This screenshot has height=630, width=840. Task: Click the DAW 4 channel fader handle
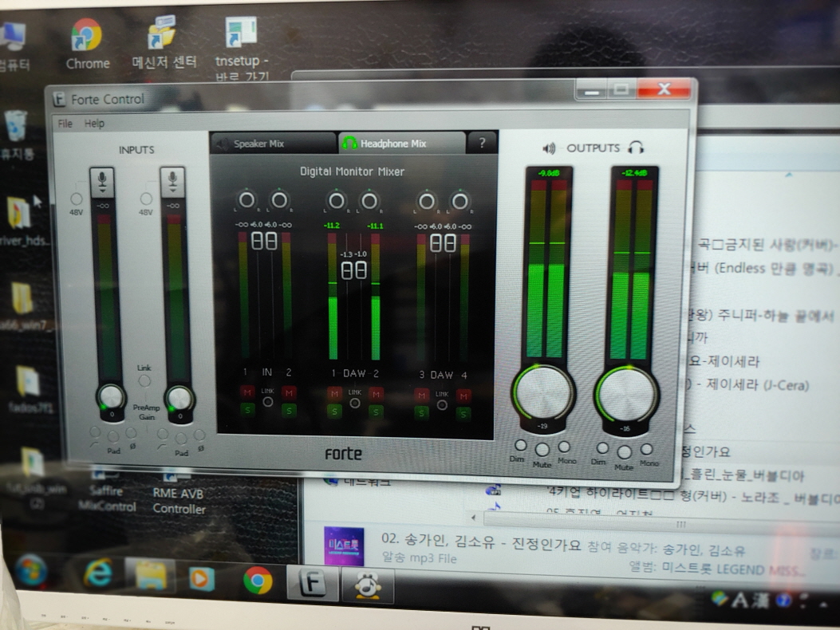pyautogui.click(x=450, y=243)
